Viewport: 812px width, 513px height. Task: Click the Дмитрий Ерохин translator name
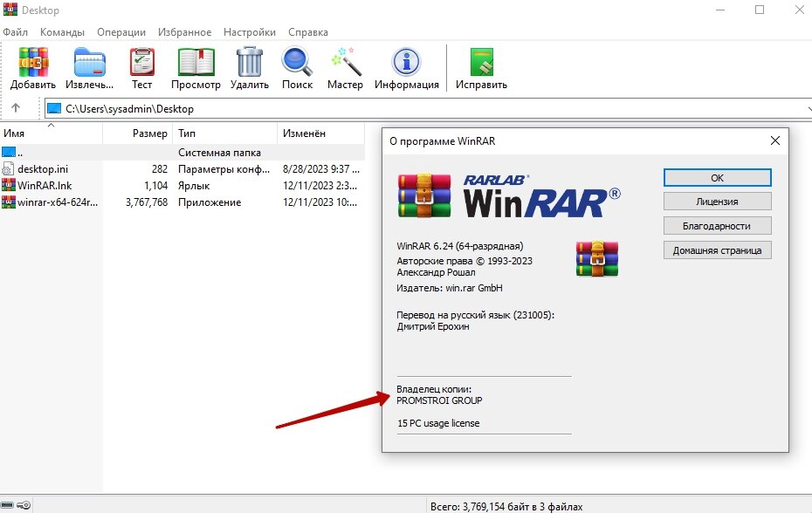click(433, 326)
